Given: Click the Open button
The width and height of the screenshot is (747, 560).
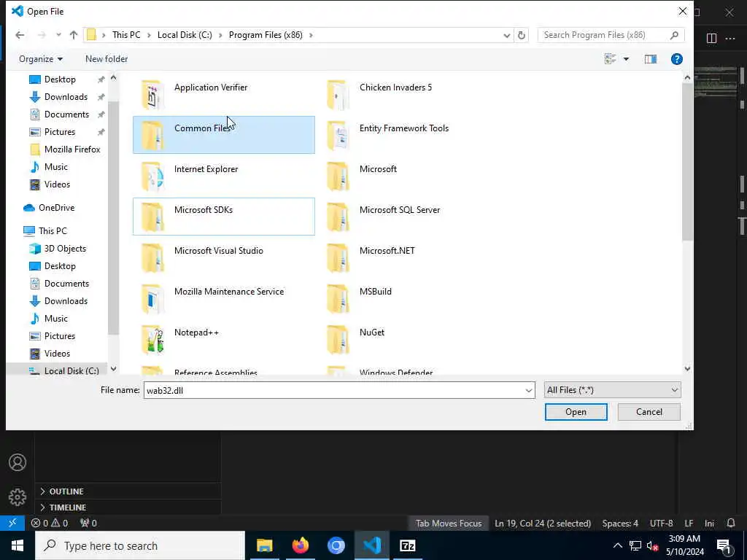Looking at the screenshot, I should tap(576, 412).
